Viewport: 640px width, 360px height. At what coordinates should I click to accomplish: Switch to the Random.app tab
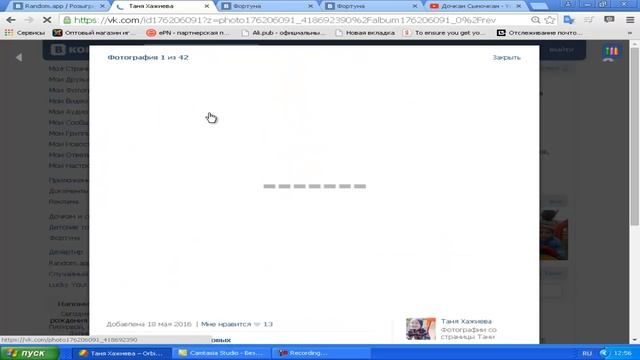pos(59,6)
